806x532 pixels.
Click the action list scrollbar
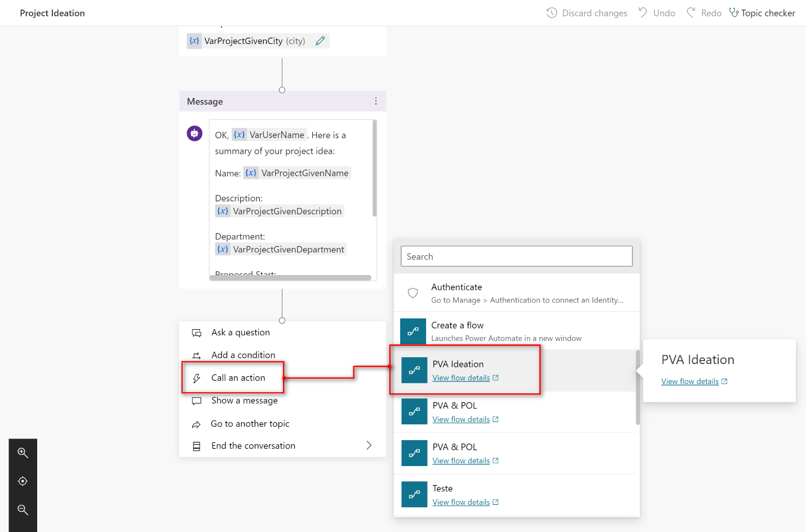pyautogui.click(x=638, y=388)
